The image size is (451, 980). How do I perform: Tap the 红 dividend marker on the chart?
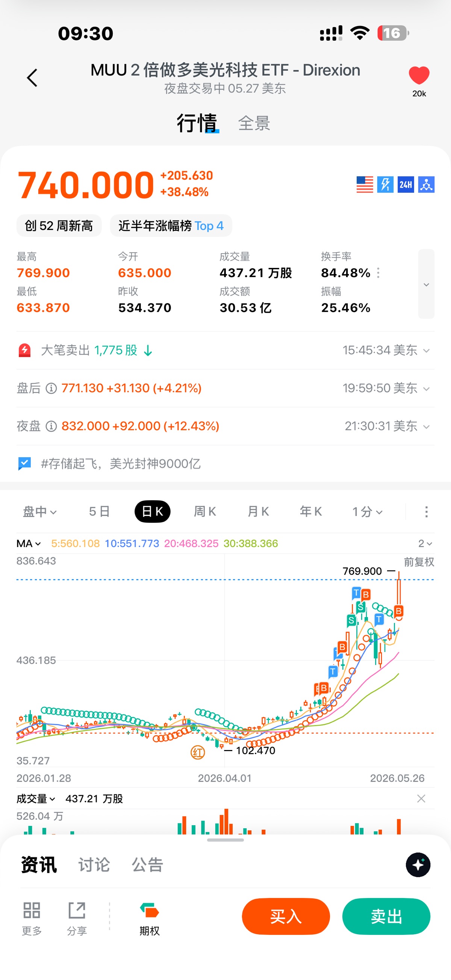tap(198, 752)
